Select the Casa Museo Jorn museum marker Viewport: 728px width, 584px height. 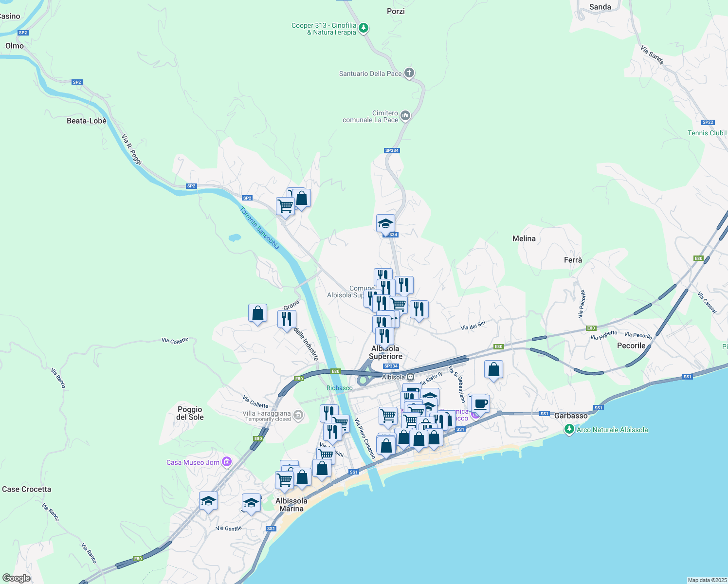(226, 462)
